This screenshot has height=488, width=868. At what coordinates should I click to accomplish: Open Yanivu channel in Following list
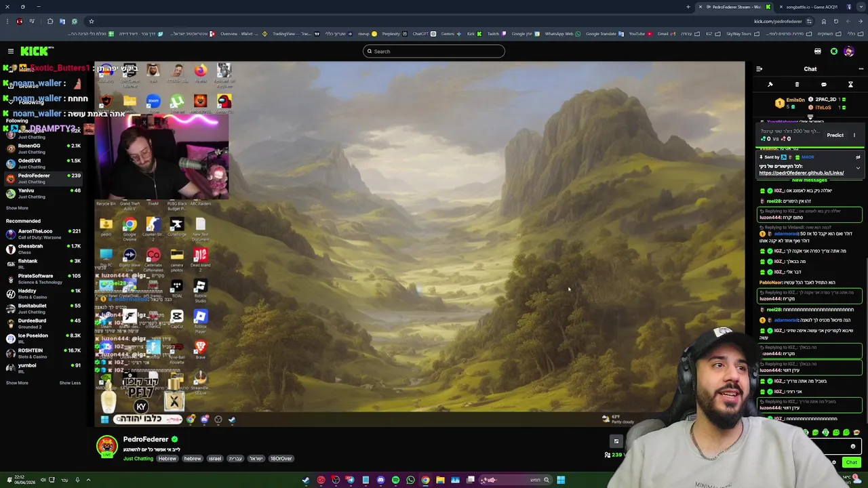pyautogui.click(x=42, y=193)
